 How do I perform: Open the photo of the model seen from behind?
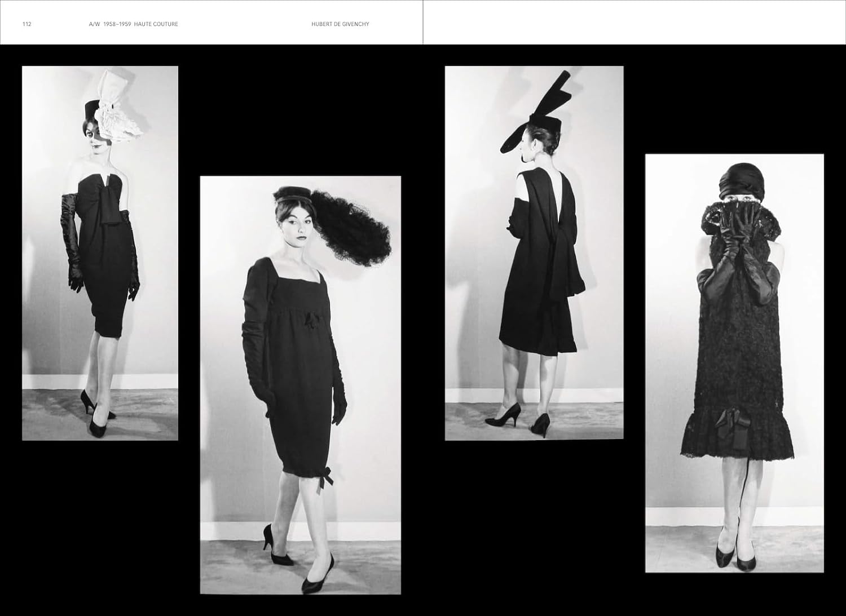pos(534,253)
